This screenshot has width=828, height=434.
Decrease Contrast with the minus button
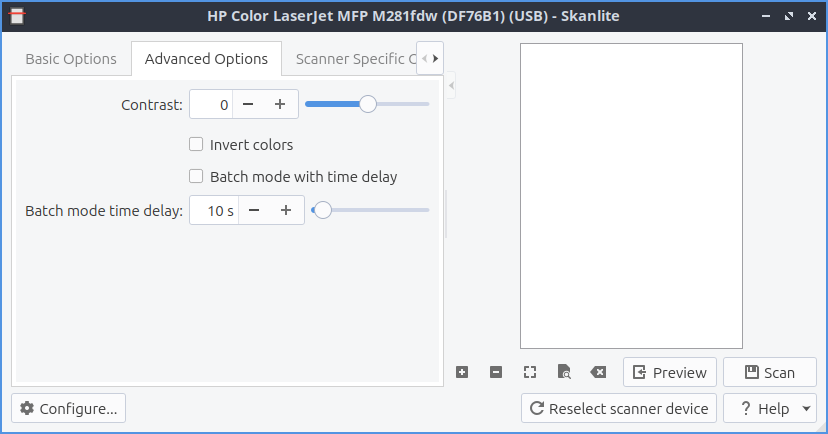tap(248, 104)
